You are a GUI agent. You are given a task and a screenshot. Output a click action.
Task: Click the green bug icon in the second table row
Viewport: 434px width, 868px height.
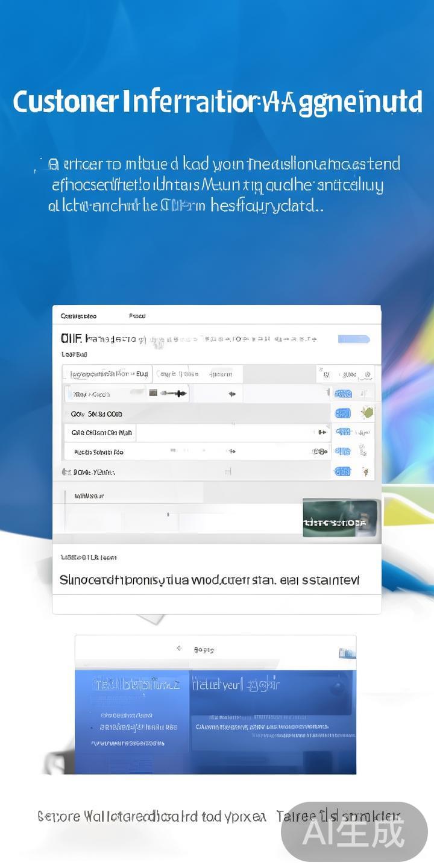click(x=366, y=413)
